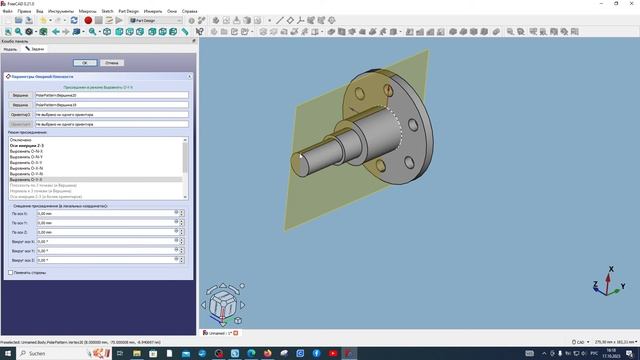Click the What's This help cursor icon
The height and width of the screenshot is (360, 640).
200,31
